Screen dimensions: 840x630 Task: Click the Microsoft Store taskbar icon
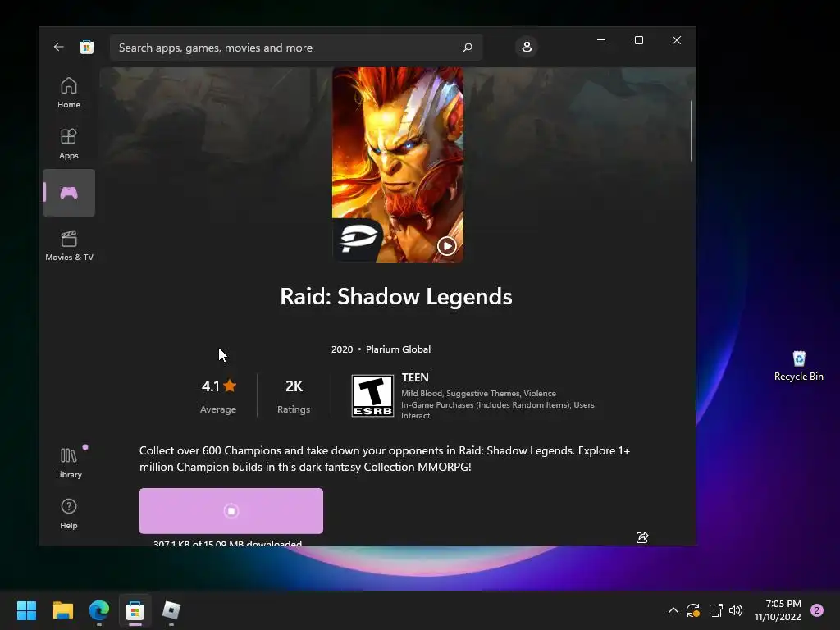click(x=135, y=610)
